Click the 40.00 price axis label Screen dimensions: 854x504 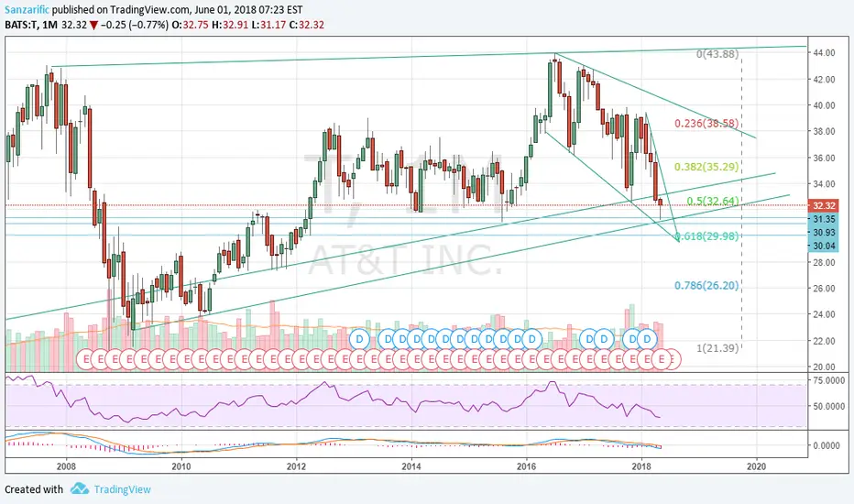(824, 105)
